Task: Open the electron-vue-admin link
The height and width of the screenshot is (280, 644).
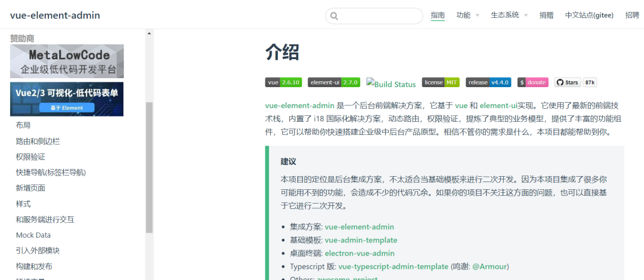Action: point(360,253)
